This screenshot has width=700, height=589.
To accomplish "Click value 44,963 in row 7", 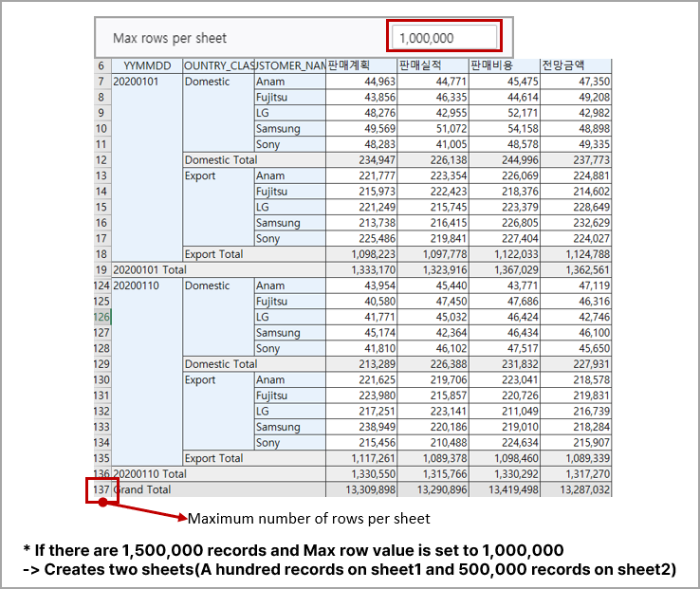I will coord(361,82).
